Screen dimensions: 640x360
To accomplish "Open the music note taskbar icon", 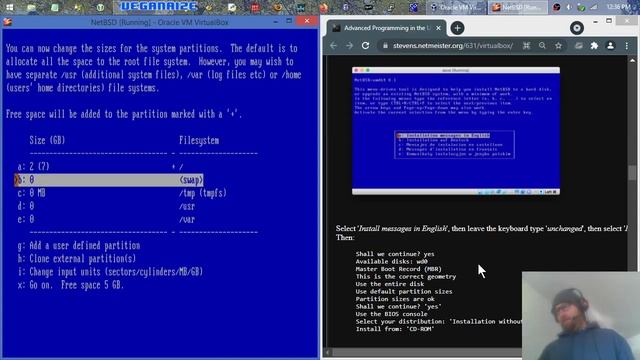I will click(391, 7).
